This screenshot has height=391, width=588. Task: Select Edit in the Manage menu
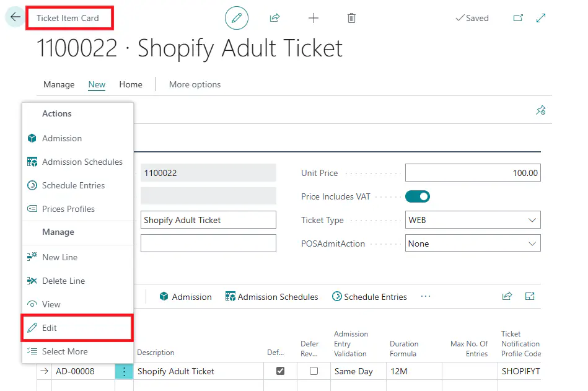50,328
